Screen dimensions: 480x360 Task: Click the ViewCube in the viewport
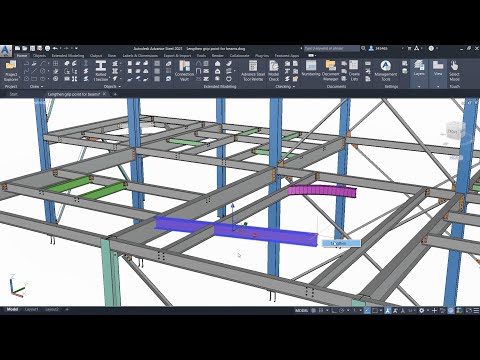coord(454,131)
